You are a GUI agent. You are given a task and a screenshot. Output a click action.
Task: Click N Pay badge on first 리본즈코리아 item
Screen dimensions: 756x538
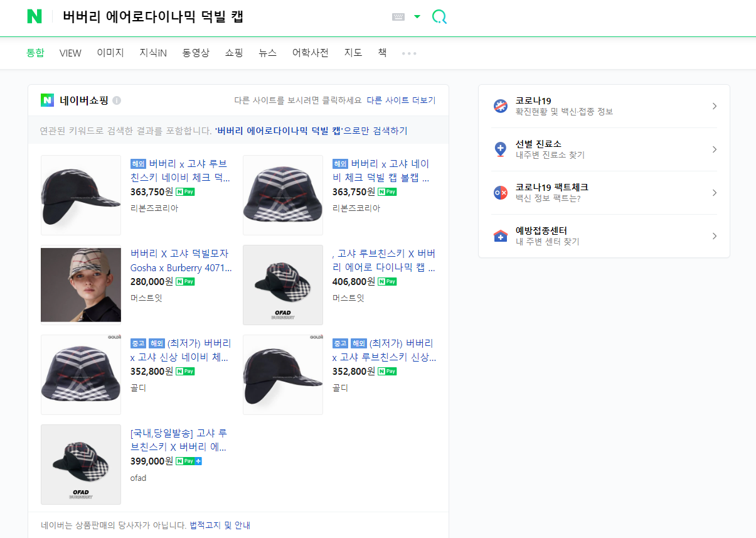click(185, 192)
